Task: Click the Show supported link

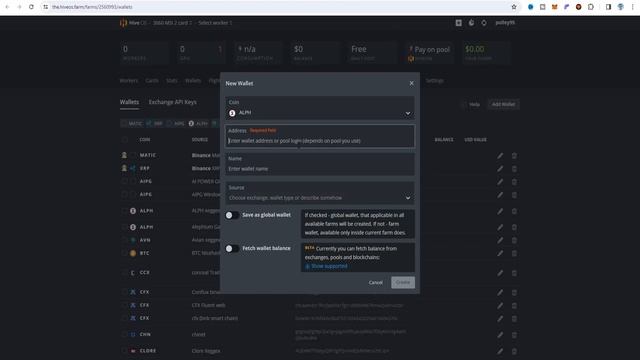Action: 326,266
